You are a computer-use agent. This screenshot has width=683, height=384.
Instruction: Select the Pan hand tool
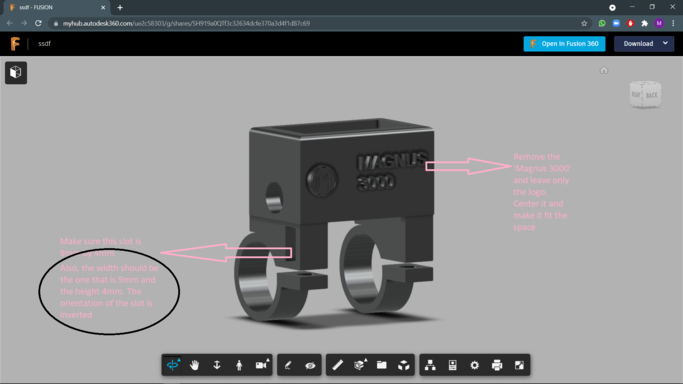coord(195,365)
